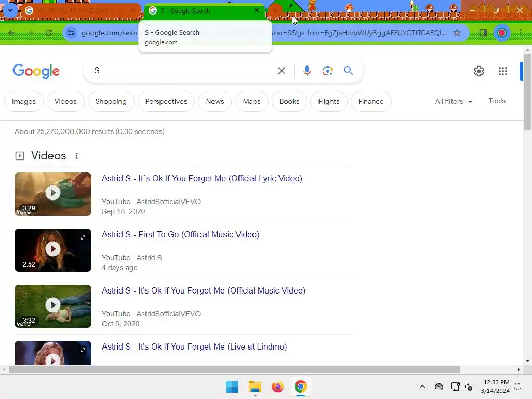The image size is (532, 399).
Task: Open Videos section more options menu
Action: pos(77,156)
